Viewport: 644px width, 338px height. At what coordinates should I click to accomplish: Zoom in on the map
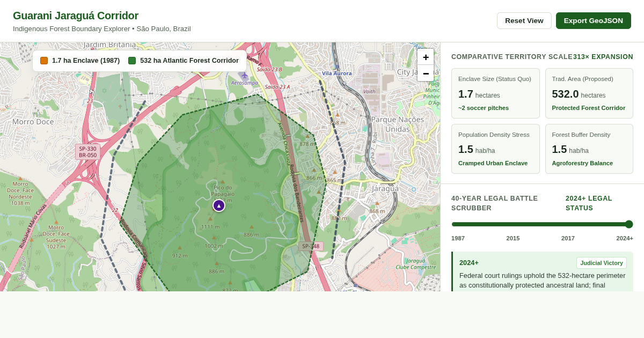[x=426, y=57]
